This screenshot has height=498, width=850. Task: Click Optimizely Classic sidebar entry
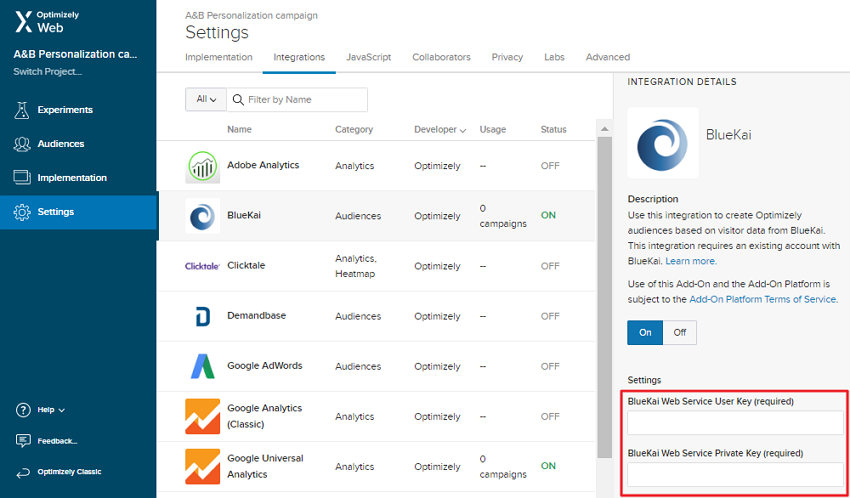coord(69,472)
